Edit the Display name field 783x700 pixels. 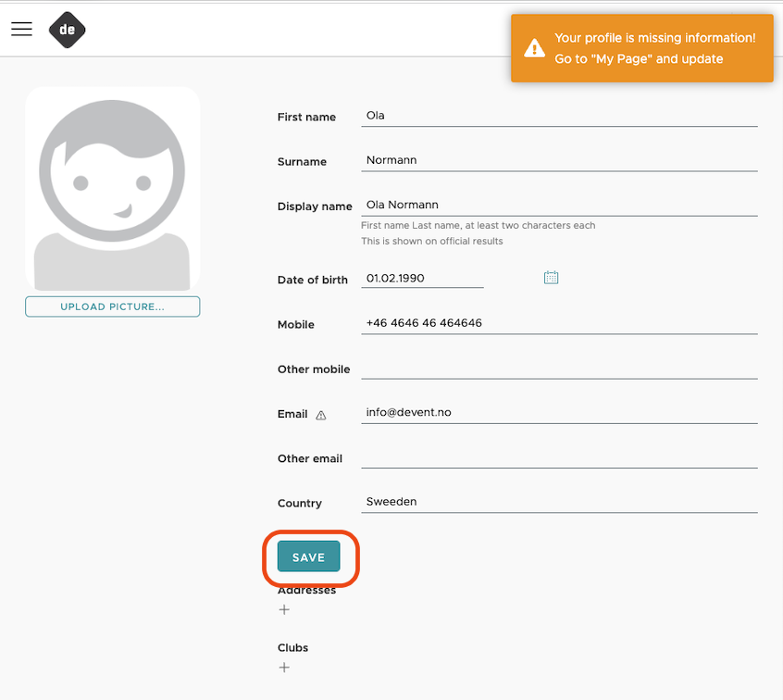click(559, 206)
